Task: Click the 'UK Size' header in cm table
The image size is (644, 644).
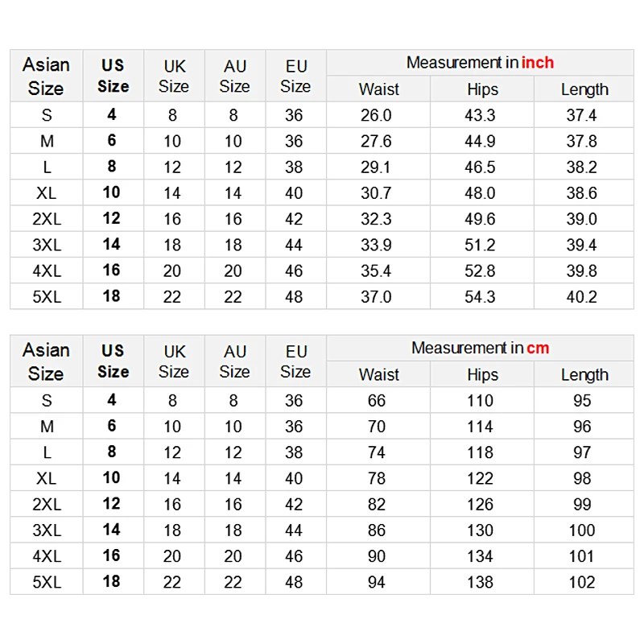Action: coord(174,361)
